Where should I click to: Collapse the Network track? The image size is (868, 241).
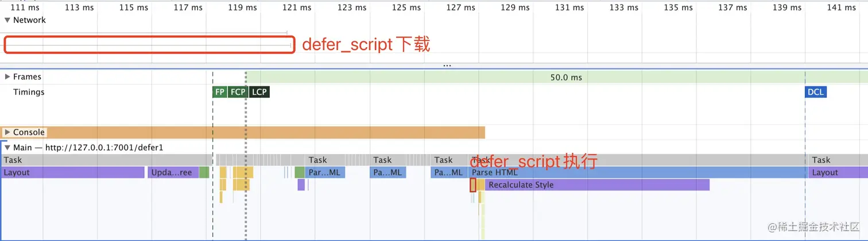click(x=7, y=20)
